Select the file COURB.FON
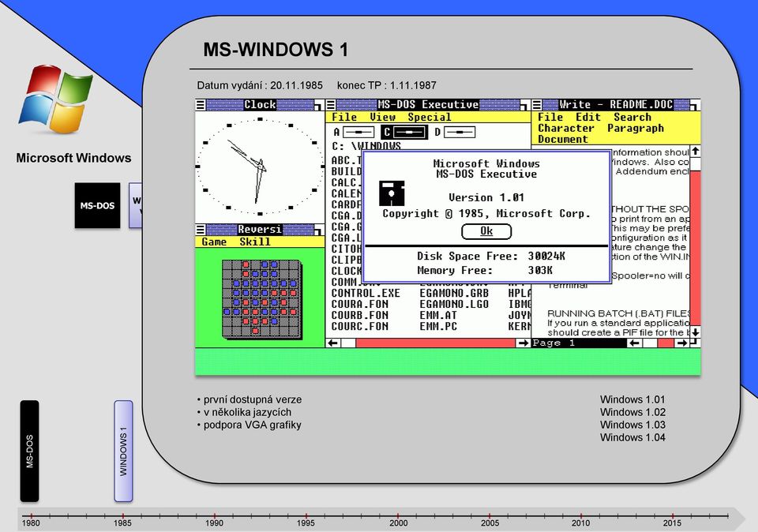Viewport: 758px width, 532px height. click(360, 316)
